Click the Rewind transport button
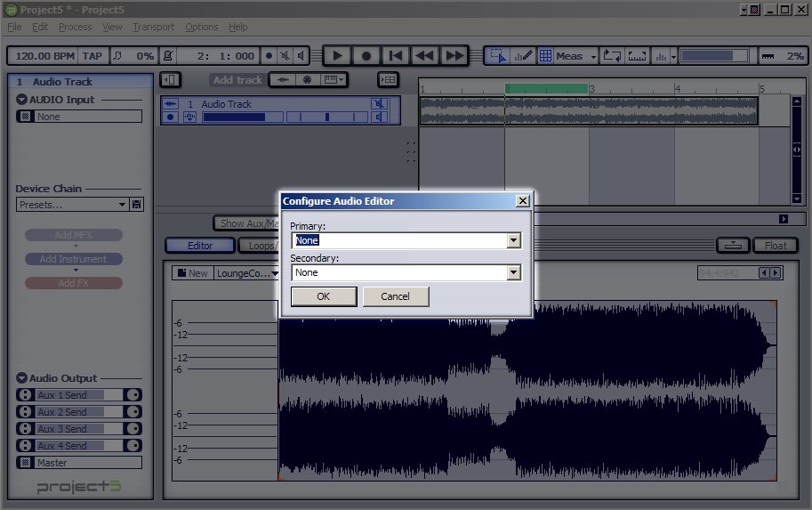Image resolution: width=812 pixels, height=510 pixels. (x=424, y=55)
